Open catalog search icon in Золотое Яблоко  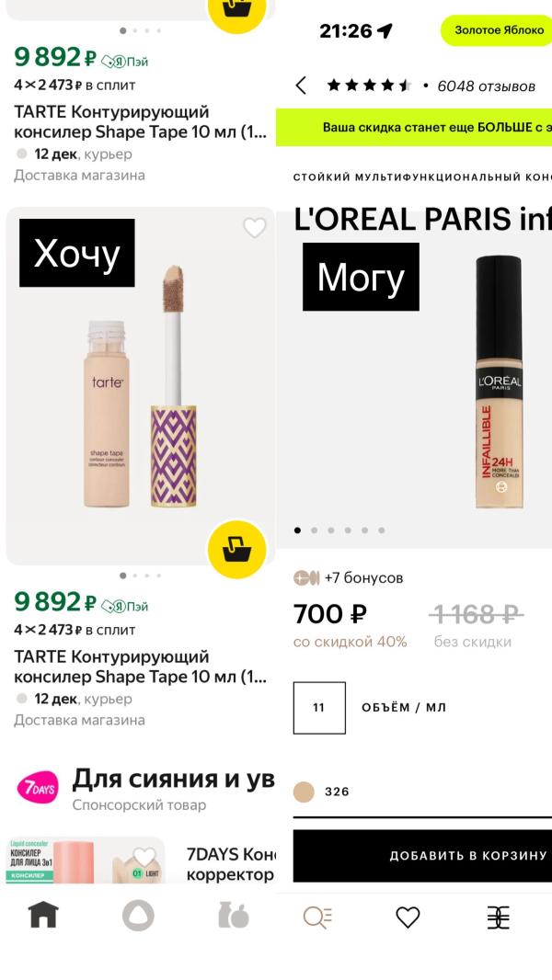coord(317,917)
